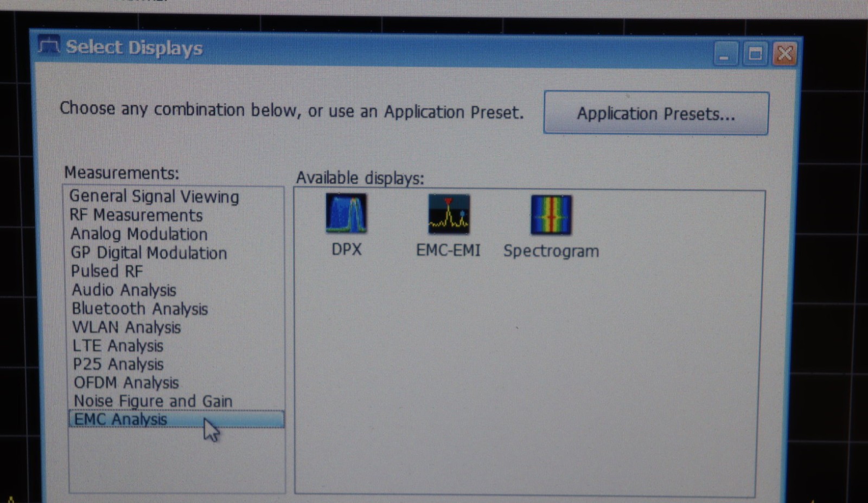Select Audio Analysis measurement
The image size is (868, 503).
coord(124,290)
